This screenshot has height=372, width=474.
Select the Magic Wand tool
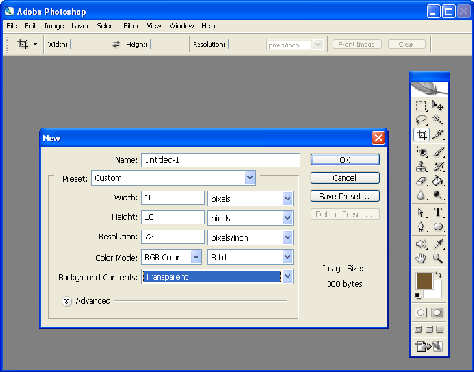(x=437, y=120)
